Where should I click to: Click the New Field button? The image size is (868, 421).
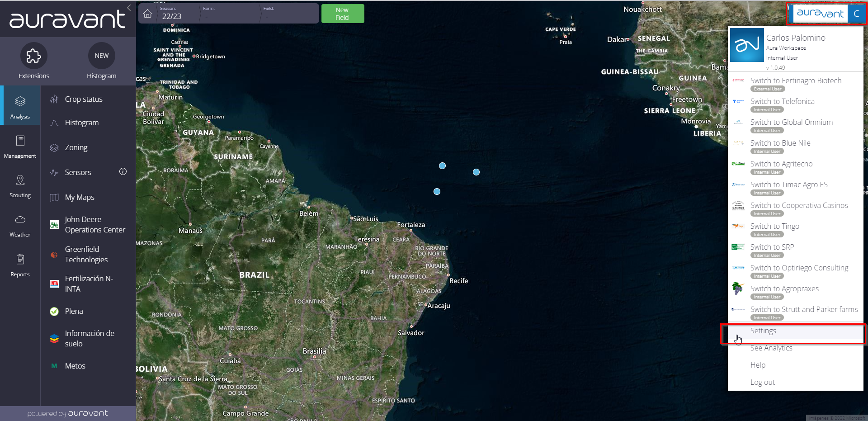(342, 14)
